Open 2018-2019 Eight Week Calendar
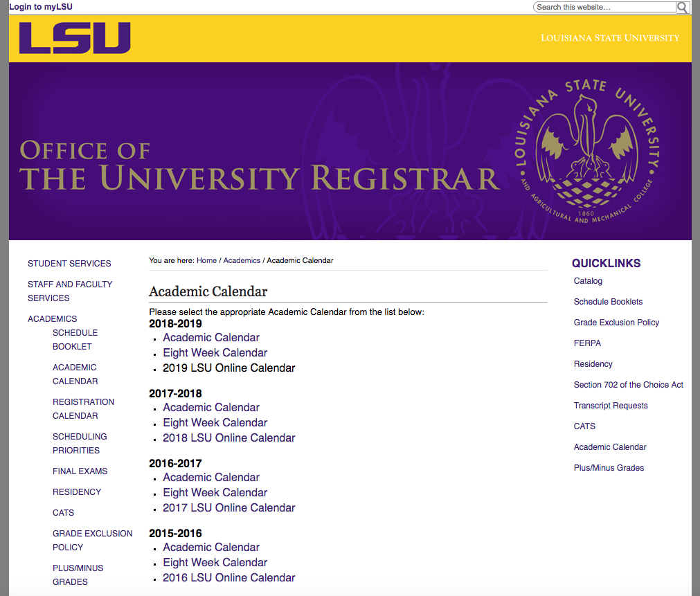Image resolution: width=700 pixels, height=596 pixels. tap(215, 353)
